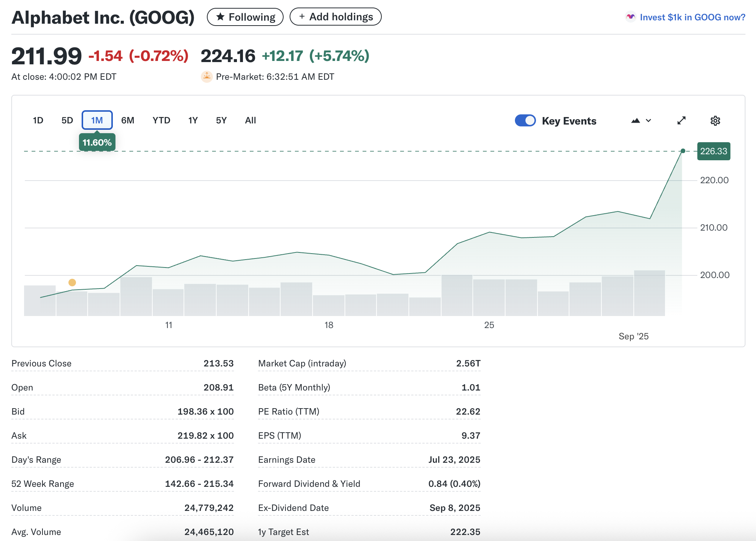Click the 1M tab
The width and height of the screenshot is (756, 541).
[97, 120]
